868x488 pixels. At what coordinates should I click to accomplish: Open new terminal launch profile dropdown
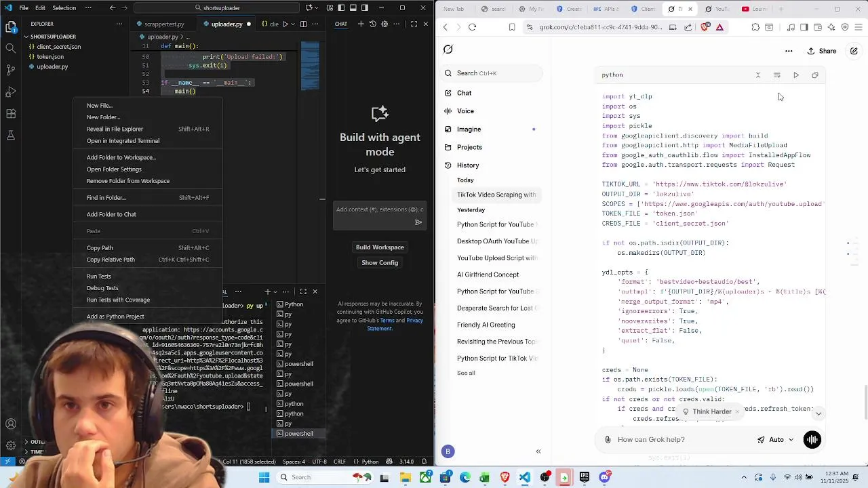pos(275,292)
